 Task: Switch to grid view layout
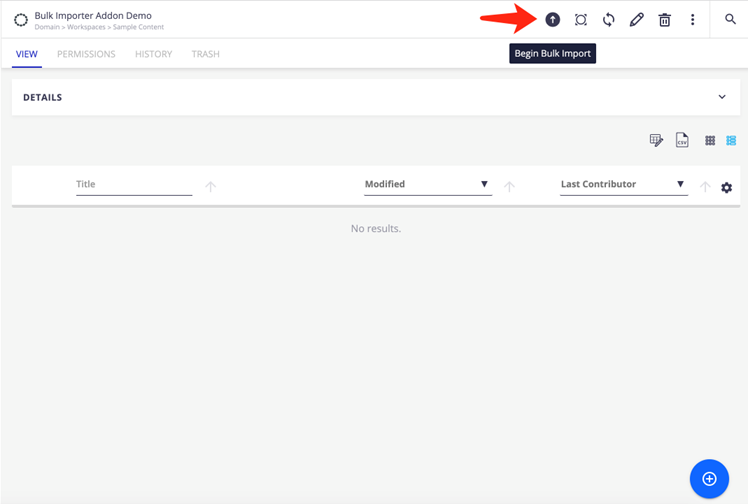point(710,141)
